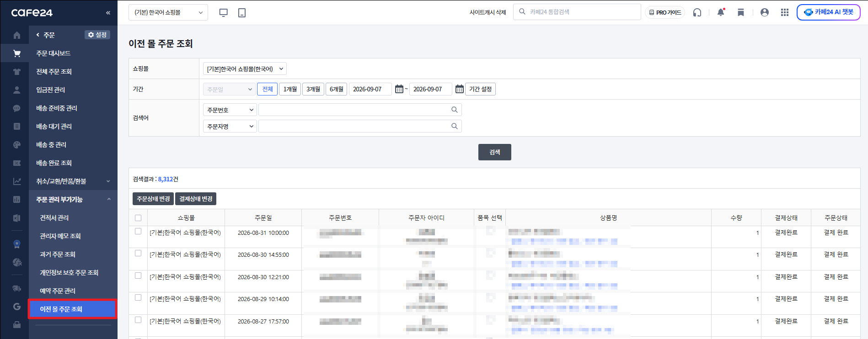868x339 pixels.
Task: Open the notification bell
Action: tap(721, 12)
